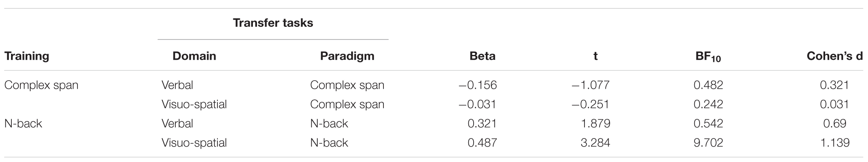The height and width of the screenshot is (162, 868).
Task: Select the Cohen's d column header
Action: coord(835,56)
